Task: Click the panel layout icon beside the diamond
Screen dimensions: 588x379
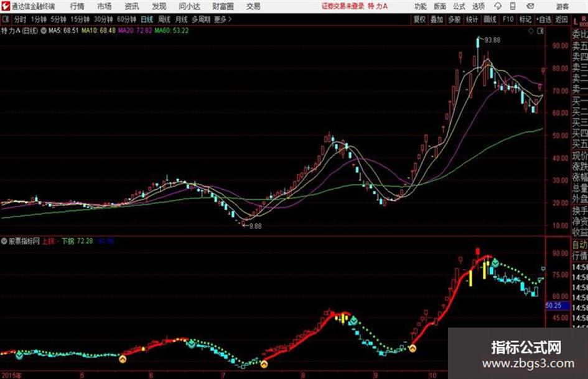Action: pyautogui.click(x=540, y=31)
